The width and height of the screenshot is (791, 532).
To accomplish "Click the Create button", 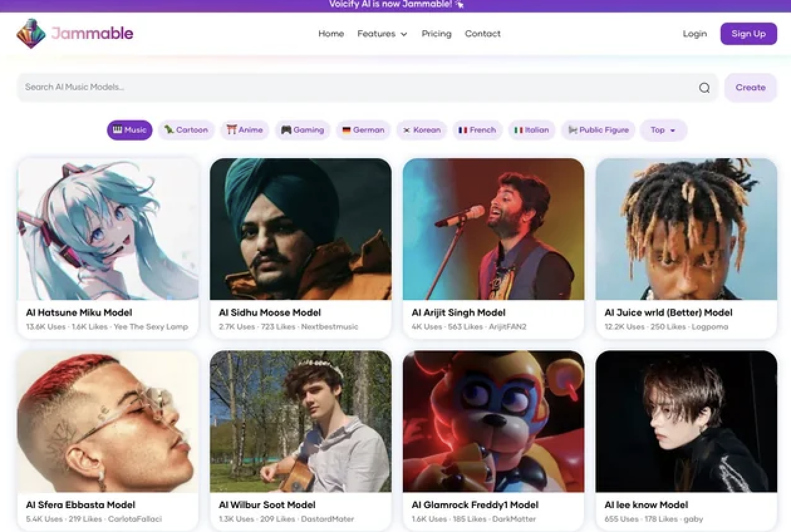I will (750, 88).
